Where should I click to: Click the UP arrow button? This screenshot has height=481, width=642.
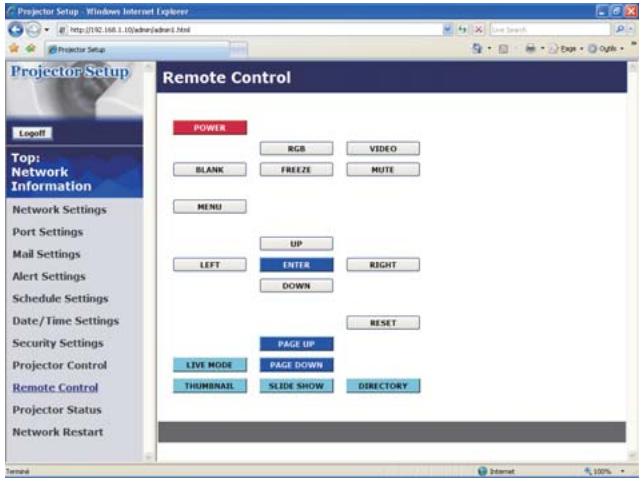[296, 244]
